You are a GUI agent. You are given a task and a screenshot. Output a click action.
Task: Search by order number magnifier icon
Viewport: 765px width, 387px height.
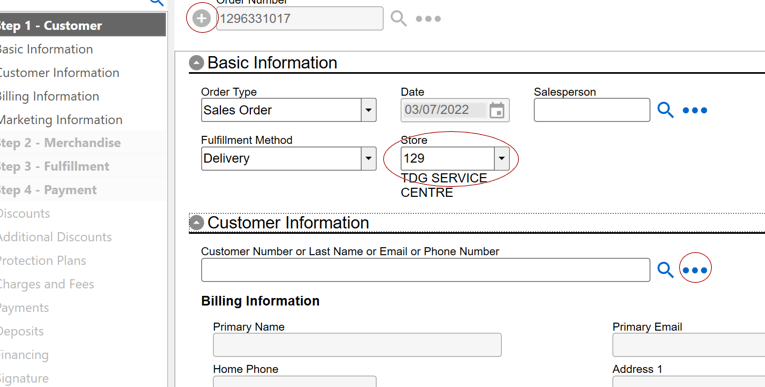pos(399,19)
